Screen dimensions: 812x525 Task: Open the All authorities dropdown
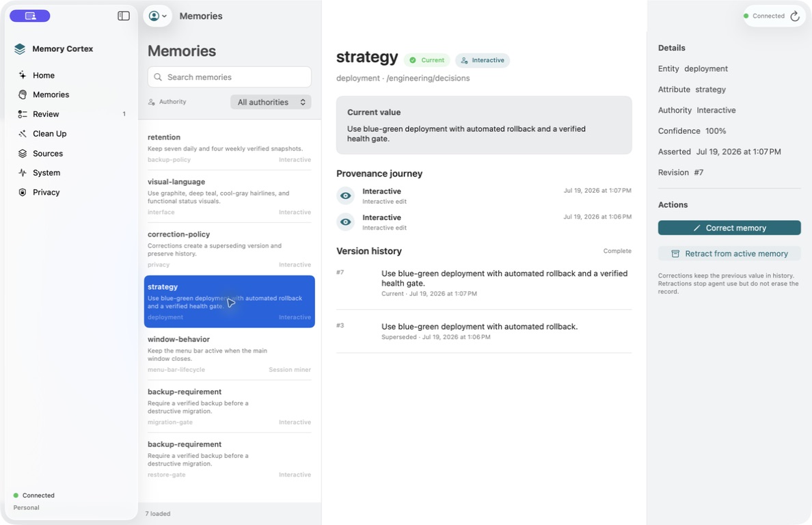[271, 102]
